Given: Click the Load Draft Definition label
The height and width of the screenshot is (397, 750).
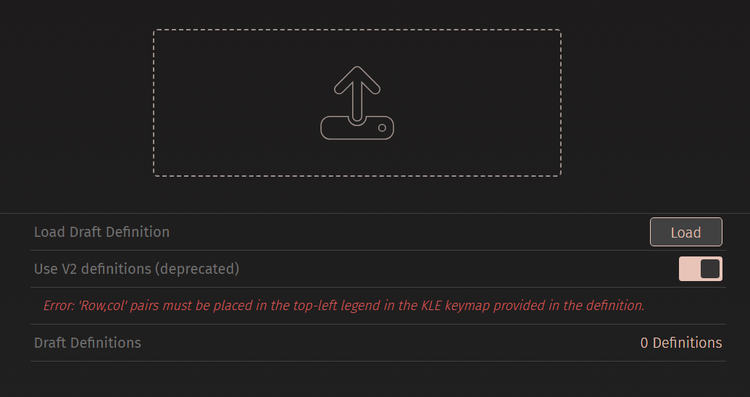Looking at the screenshot, I should tap(102, 232).
